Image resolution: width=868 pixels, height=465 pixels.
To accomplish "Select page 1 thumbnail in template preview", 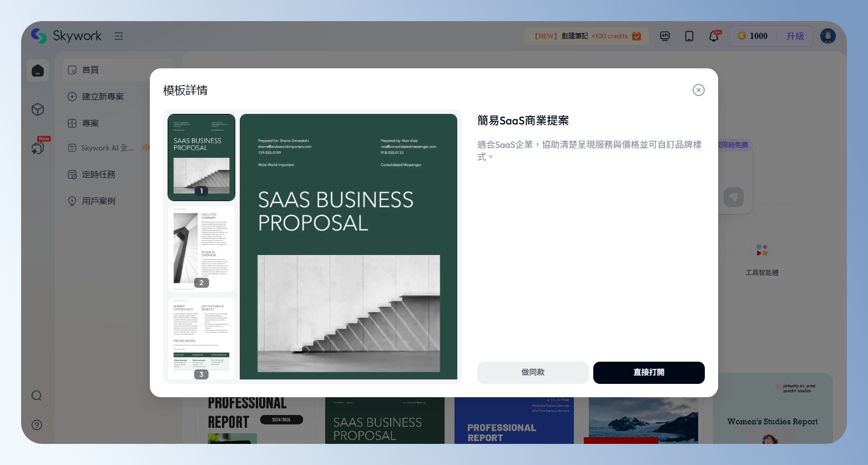I will tap(201, 157).
